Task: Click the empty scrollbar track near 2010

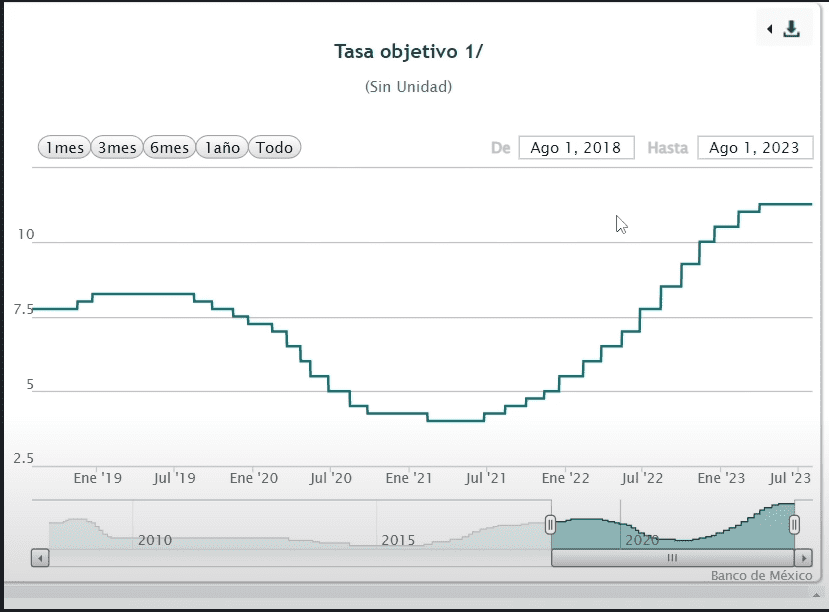Action: click(x=200, y=558)
